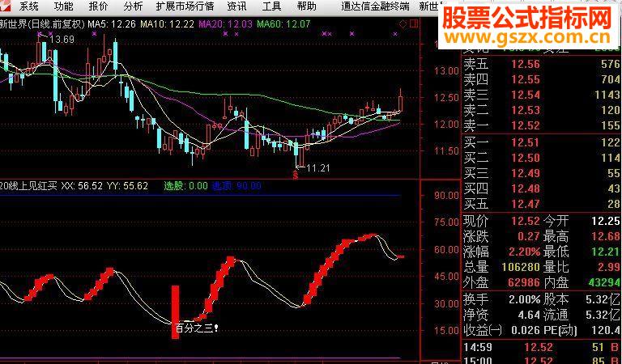Select the 卖三 12.54 order row

pyautogui.click(x=542, y=95)
